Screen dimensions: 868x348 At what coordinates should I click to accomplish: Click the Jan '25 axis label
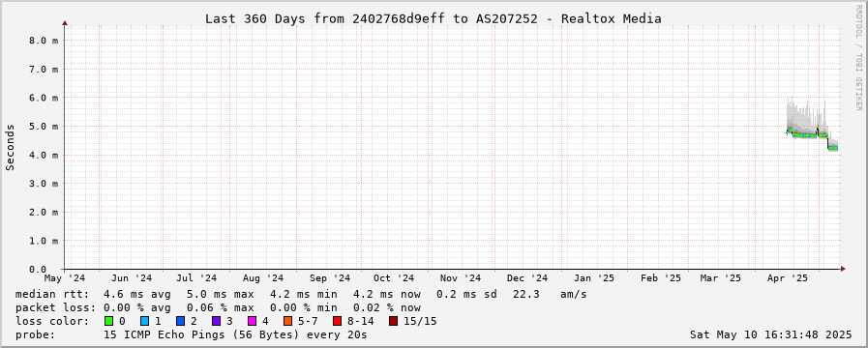(x=593, y=277)
